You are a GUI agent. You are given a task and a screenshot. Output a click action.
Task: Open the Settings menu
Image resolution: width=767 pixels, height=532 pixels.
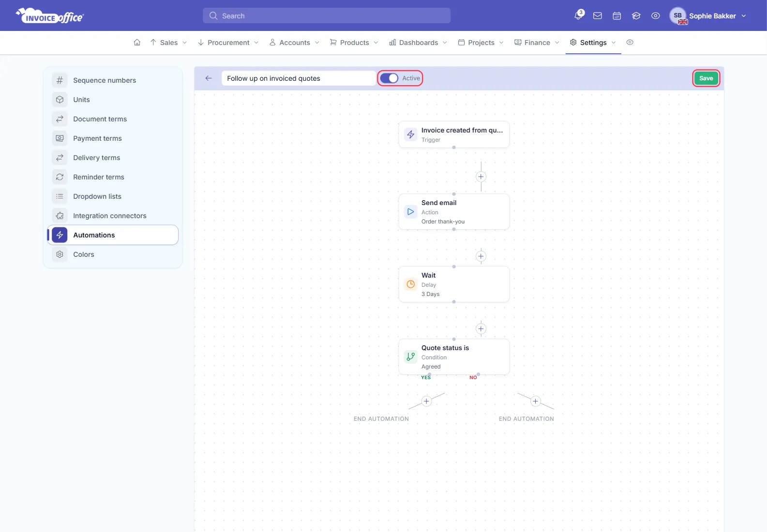pos(593,43)
